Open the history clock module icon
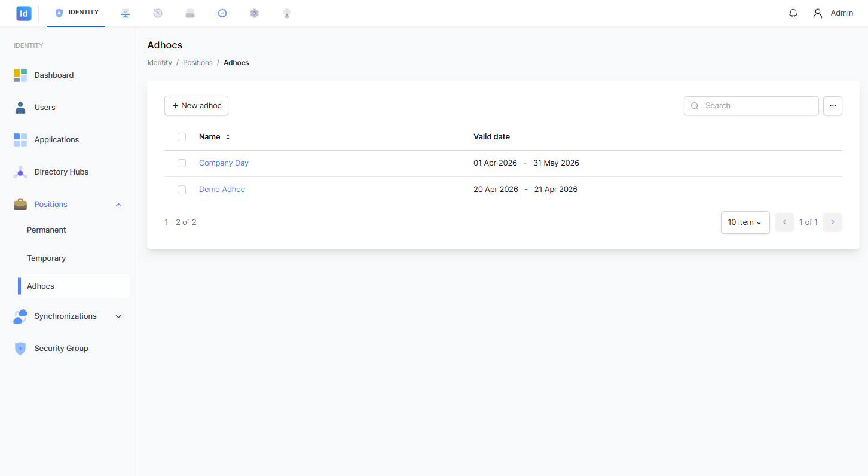This screenshot has width=868, height=476. [158, 13]
